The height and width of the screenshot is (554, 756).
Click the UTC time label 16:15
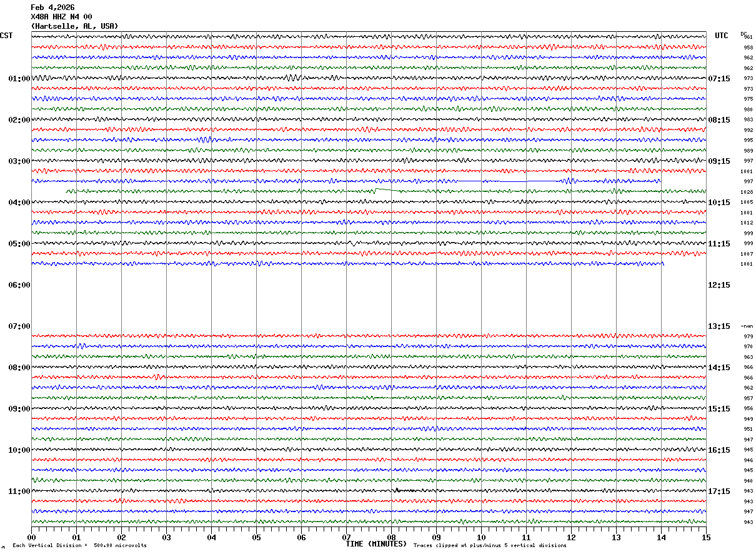coord(719,450)
